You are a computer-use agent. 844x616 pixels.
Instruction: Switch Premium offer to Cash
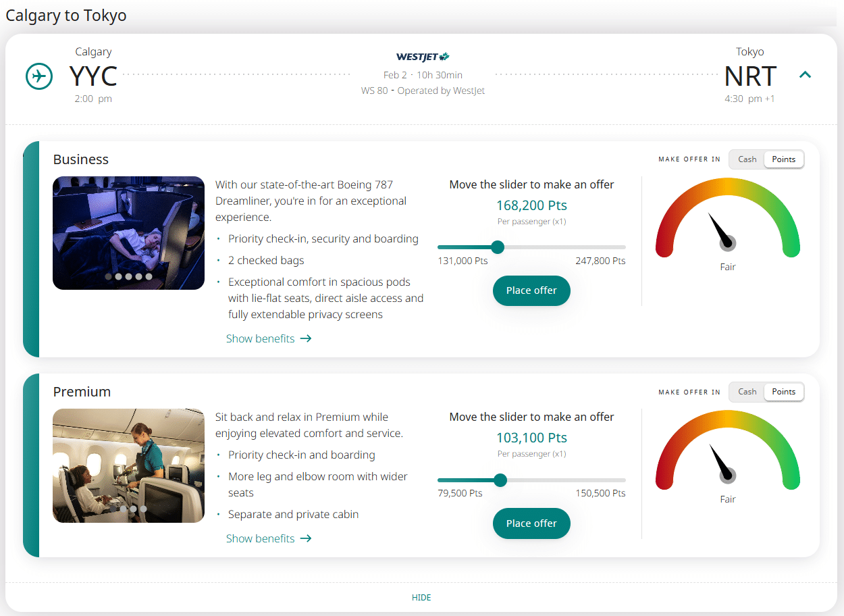pos(747,392)
